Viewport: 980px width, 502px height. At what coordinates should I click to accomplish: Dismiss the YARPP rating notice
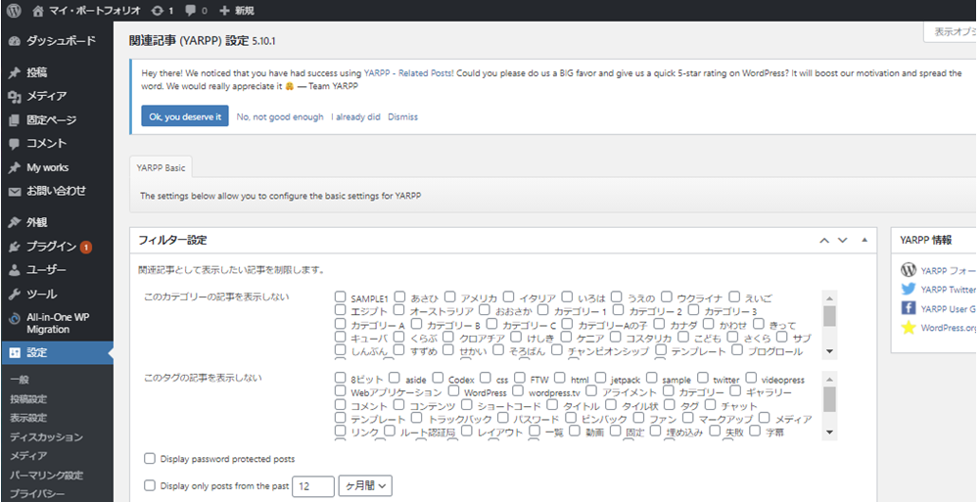pyautogui.click(x=402, y=116)
